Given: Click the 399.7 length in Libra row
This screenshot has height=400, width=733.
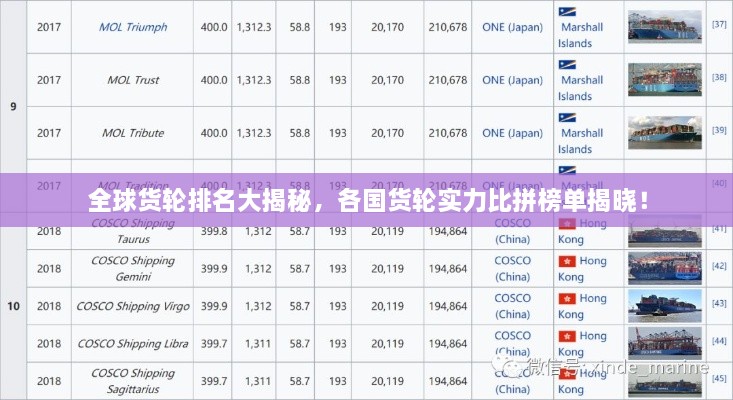Looking at the screenshot, I should (214, 343).
